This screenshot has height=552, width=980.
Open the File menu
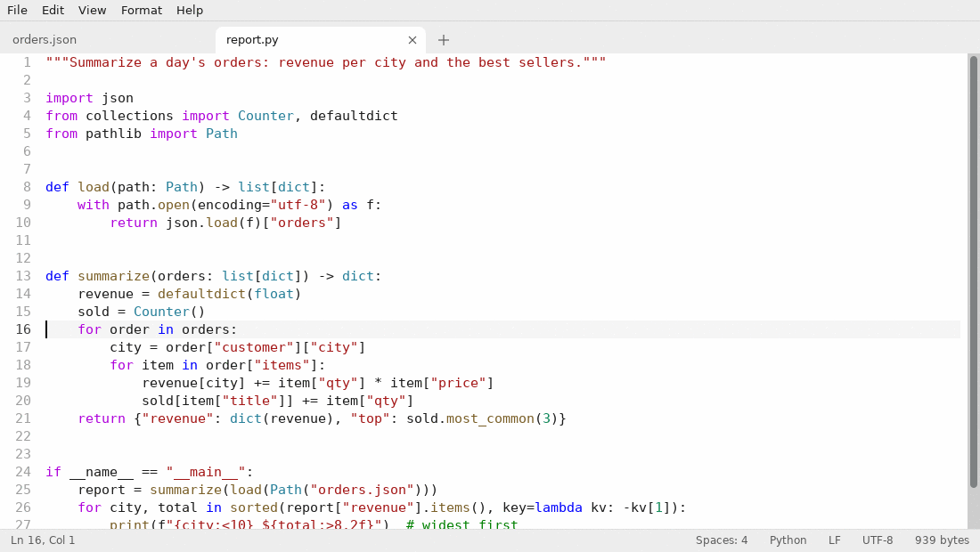point(17,10)
